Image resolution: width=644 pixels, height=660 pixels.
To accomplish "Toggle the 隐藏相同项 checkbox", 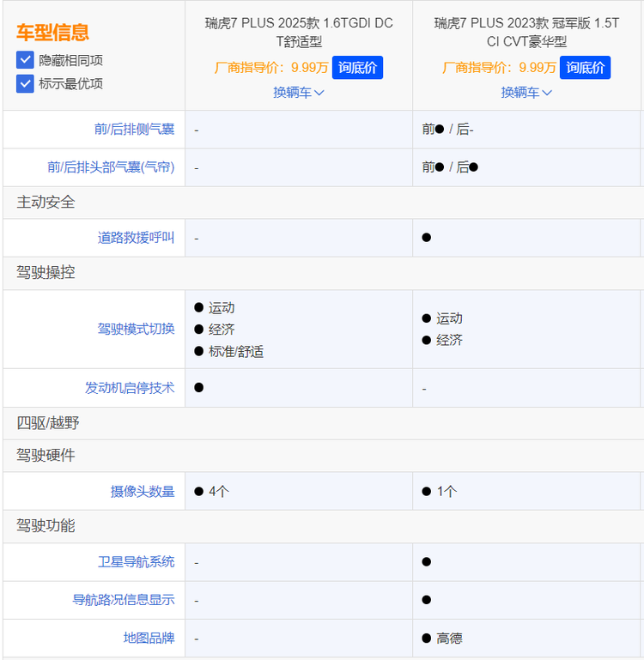I will 25,60.
